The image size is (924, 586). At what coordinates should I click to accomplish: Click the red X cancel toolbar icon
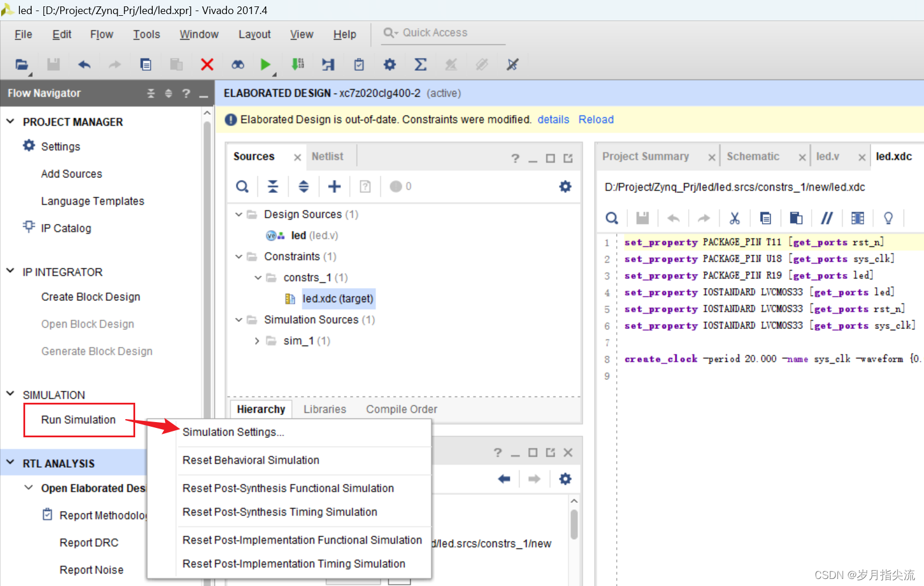pyautogui.click(x=207, y=64)
